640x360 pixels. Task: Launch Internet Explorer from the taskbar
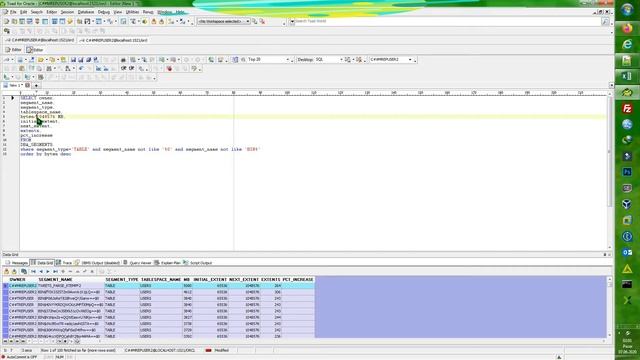627,44
